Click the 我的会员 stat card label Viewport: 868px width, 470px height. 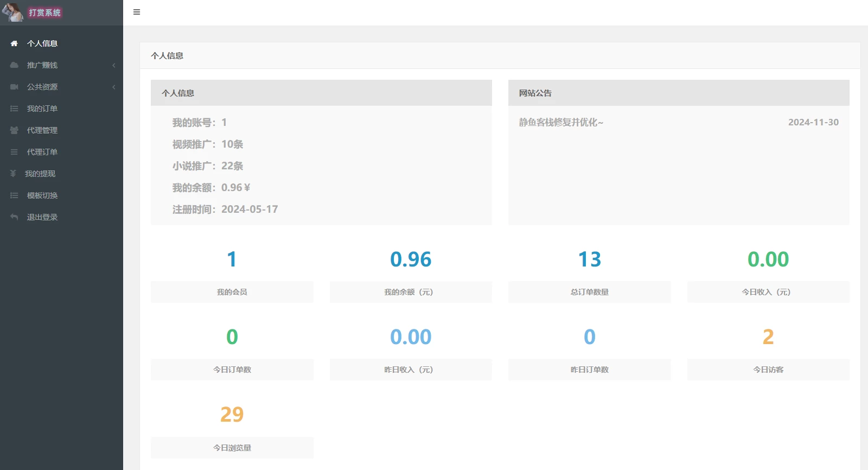(232, 292)
